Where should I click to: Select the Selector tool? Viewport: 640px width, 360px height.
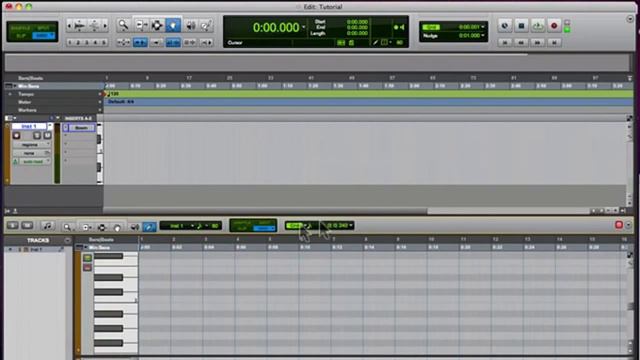[157, 25]
